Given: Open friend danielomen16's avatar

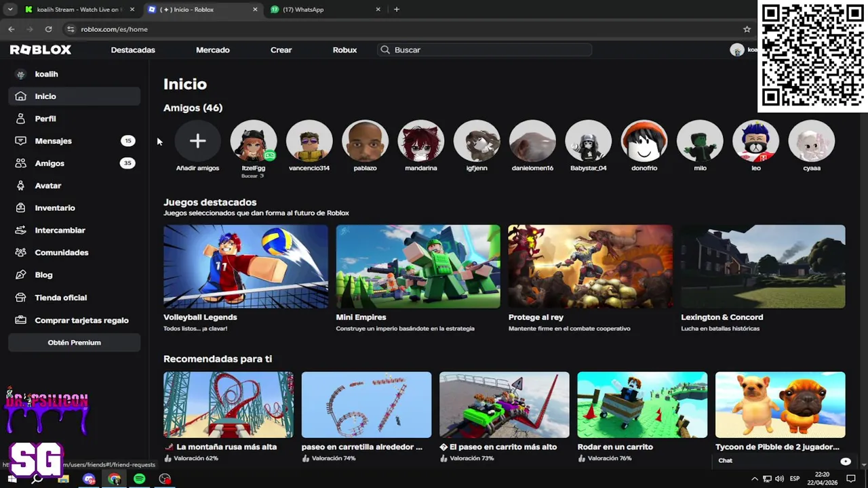Looking at the screenshot, I should coord(532,141).
